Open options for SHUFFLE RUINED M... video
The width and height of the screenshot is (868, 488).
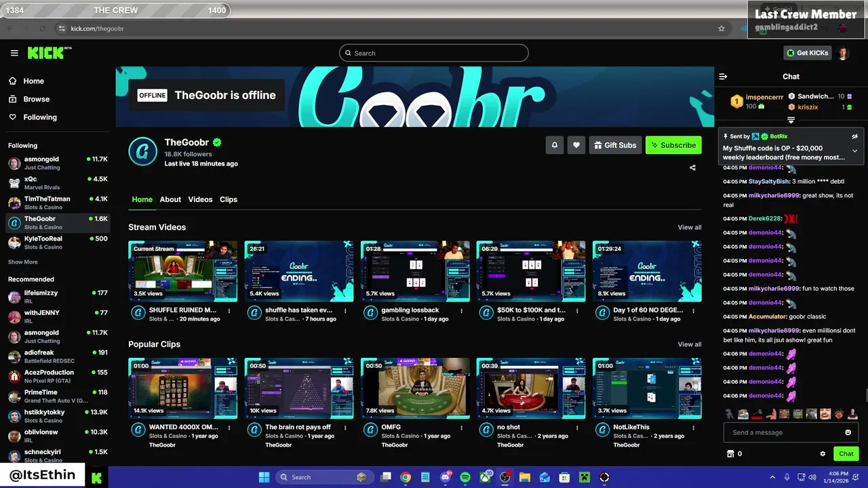[229, 311]
